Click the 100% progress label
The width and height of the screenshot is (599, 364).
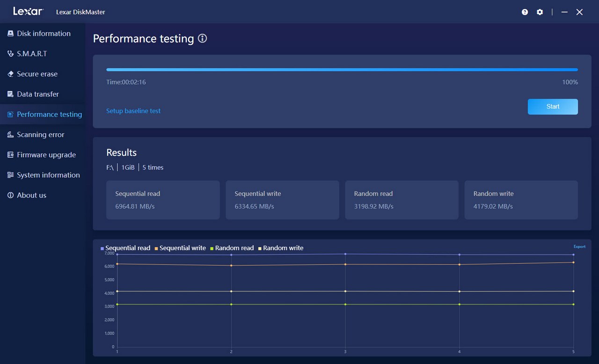pyautogui.click(x=570, y=82)
